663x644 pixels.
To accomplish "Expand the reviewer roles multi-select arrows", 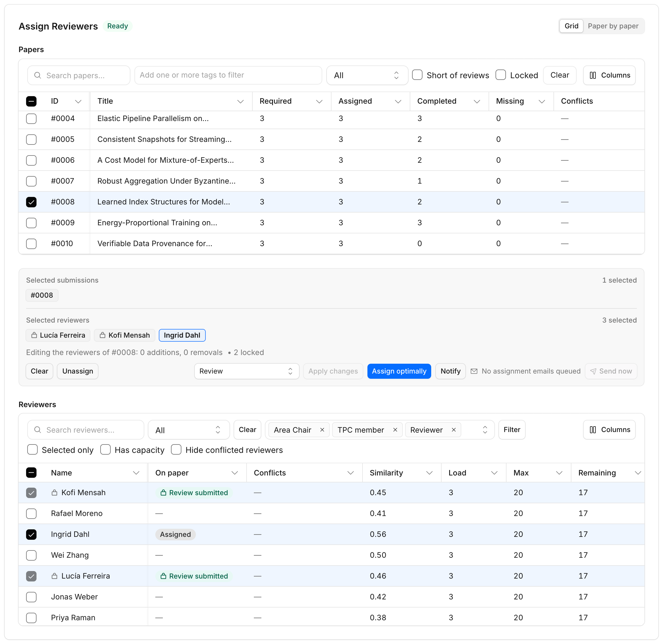I will pos(485,429).
